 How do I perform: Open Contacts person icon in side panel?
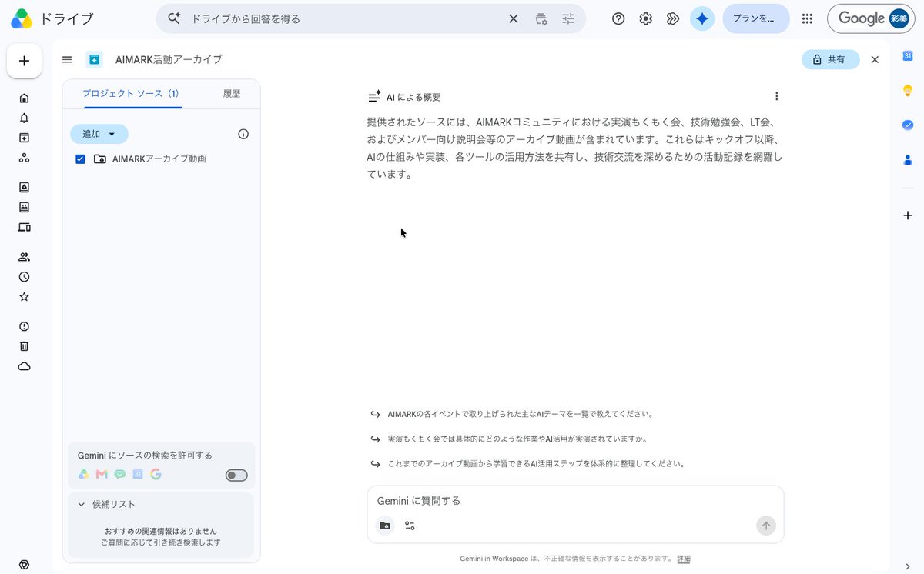click(907, 160)
